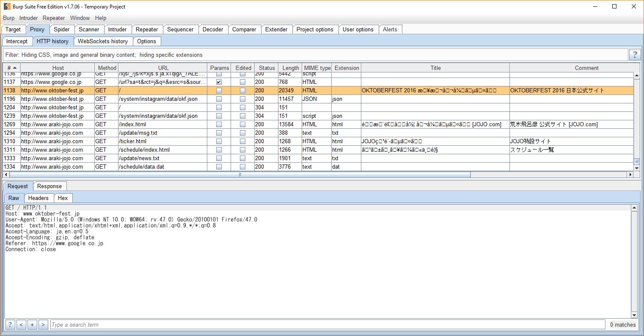Go to previous search match arrow
The width and height of the screenshot is (644, 336).
click(x=21, y=325)
